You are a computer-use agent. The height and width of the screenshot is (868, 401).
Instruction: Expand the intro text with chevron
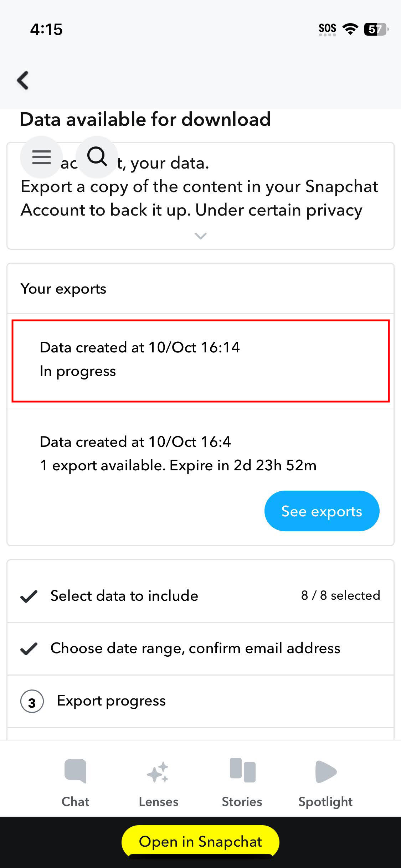click(201, 236)
